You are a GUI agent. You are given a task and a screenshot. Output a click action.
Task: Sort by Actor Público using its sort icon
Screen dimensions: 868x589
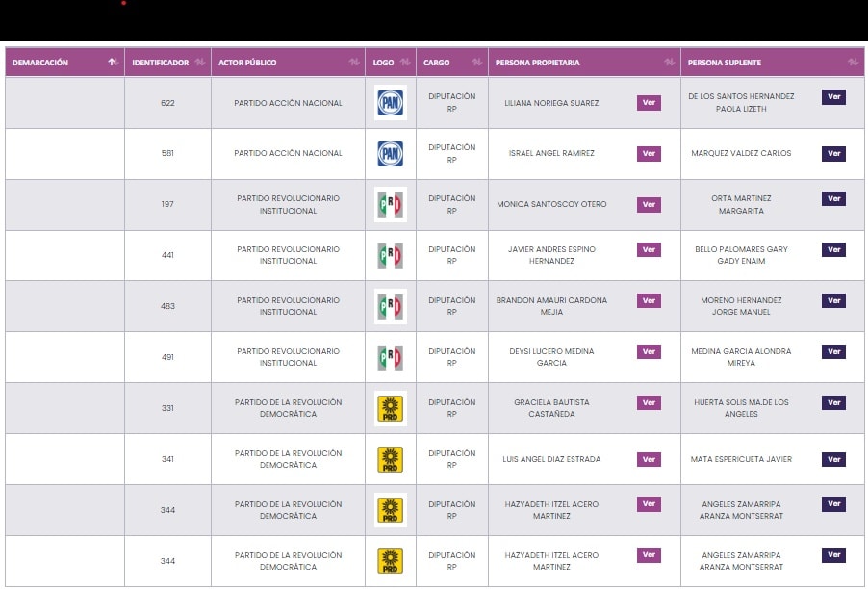click(353, 63)
